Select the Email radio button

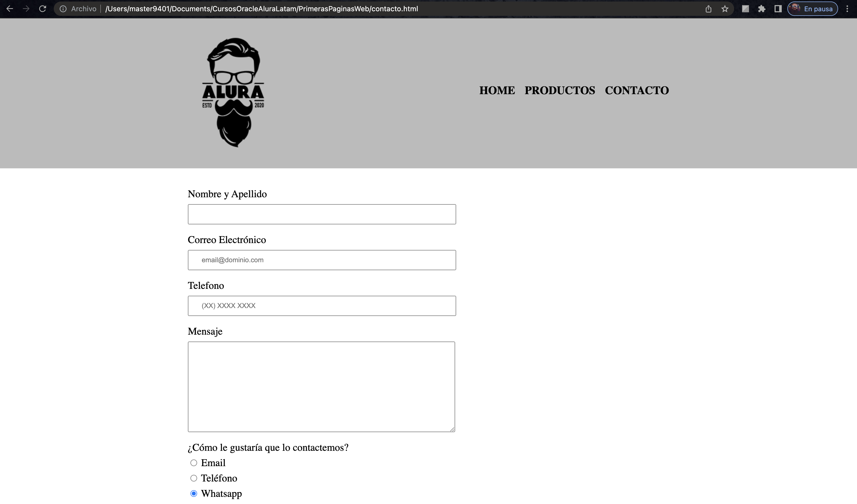point(194,462)
